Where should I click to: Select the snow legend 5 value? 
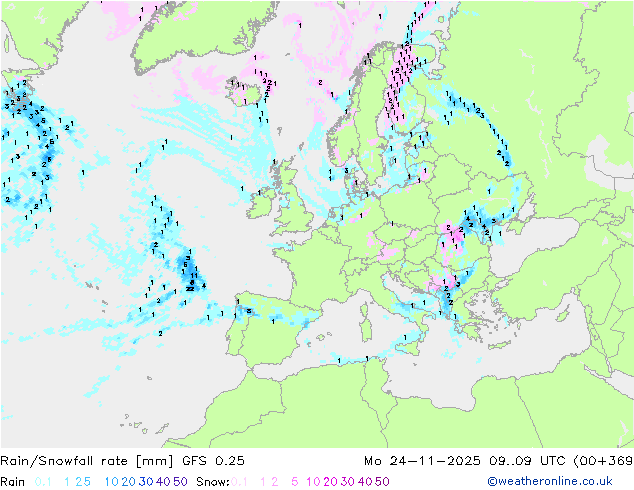(x=295, y=482)
